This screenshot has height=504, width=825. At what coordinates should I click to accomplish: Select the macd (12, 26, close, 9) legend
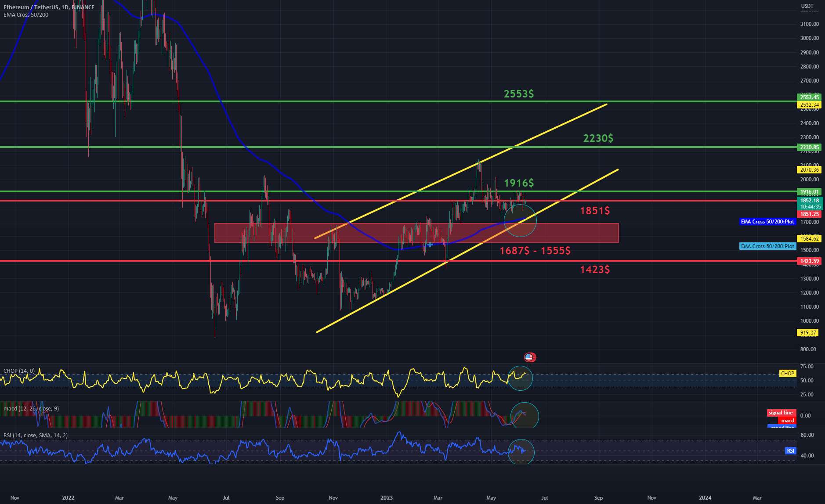[31, 409]
